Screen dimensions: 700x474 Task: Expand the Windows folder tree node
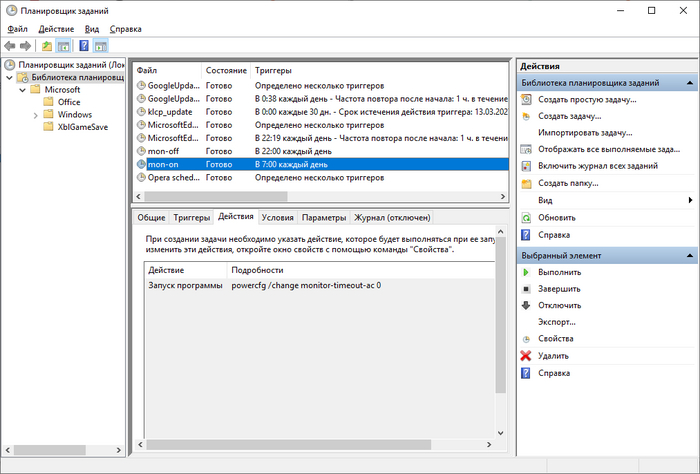pos(36,115)
